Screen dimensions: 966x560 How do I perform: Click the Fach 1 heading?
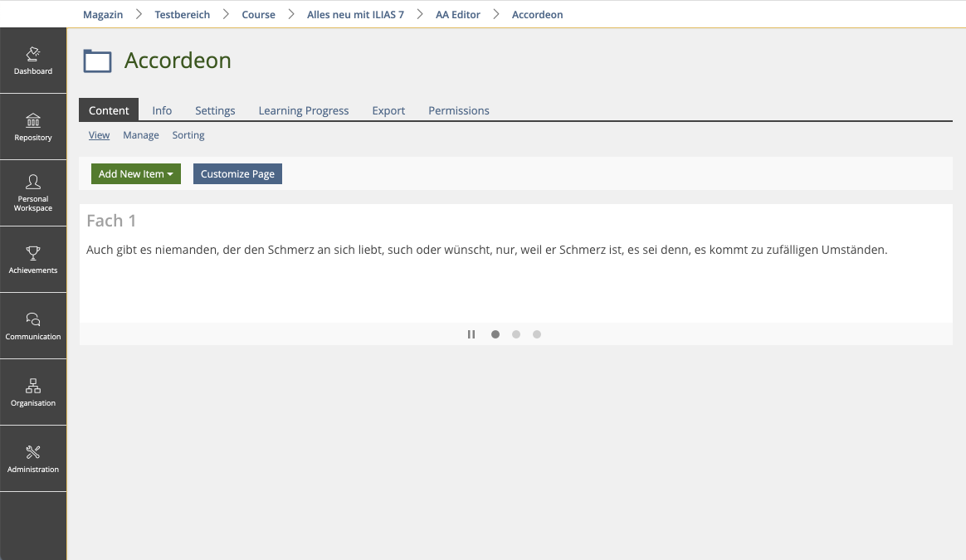tap(111, 221)
